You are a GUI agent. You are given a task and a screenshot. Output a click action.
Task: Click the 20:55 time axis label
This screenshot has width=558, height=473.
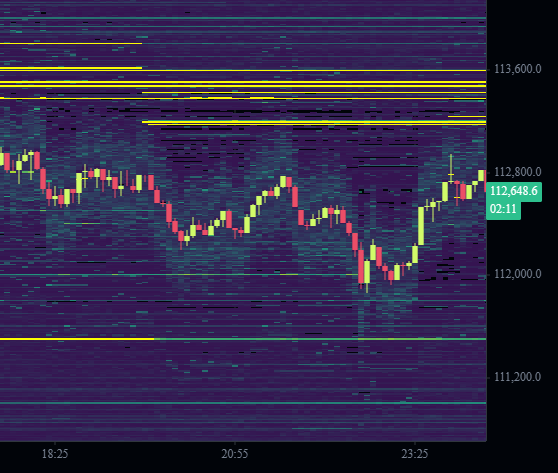pos(235,454)
